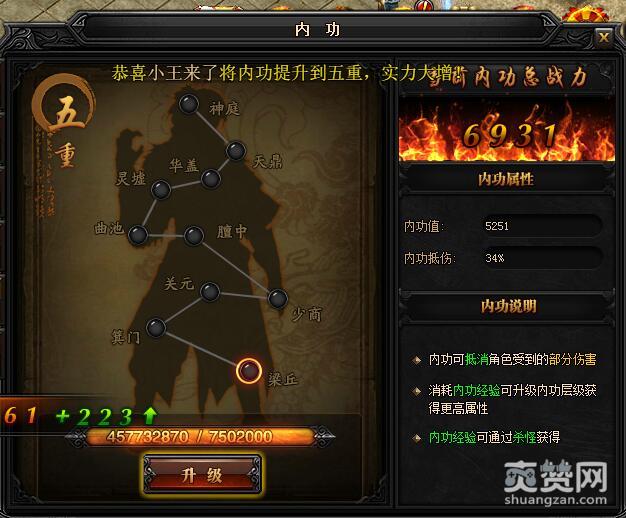Click the 箕门 acupoint orb
The height and width of the screenshot is (518, 626).
point(156,328)
